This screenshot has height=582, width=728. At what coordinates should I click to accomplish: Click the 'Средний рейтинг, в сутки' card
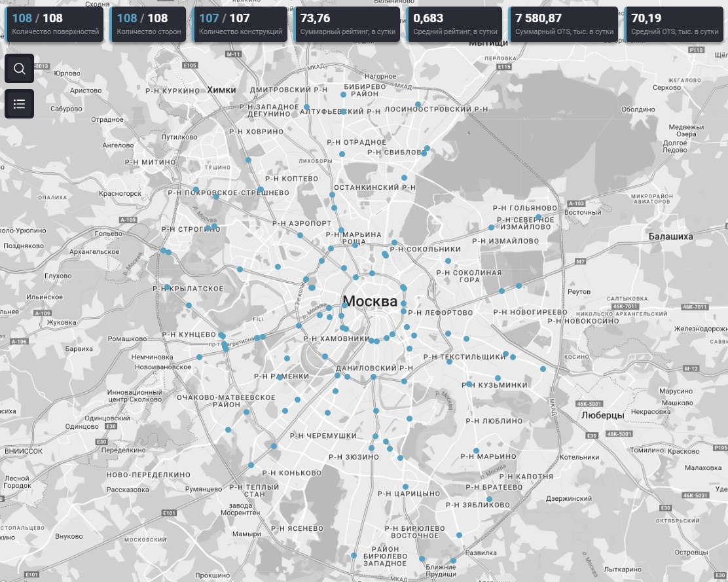click(x=454, y=24)
